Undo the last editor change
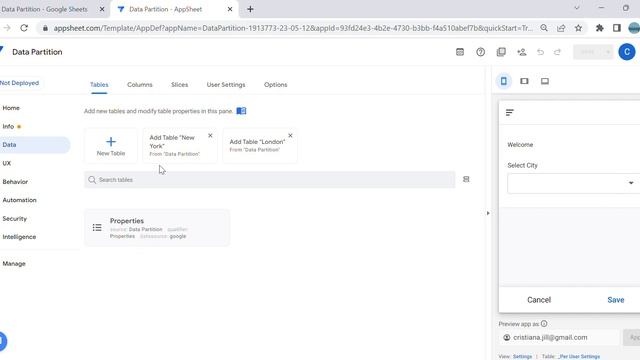This screenshot has width=640, height=360. (x=540, y=52)
